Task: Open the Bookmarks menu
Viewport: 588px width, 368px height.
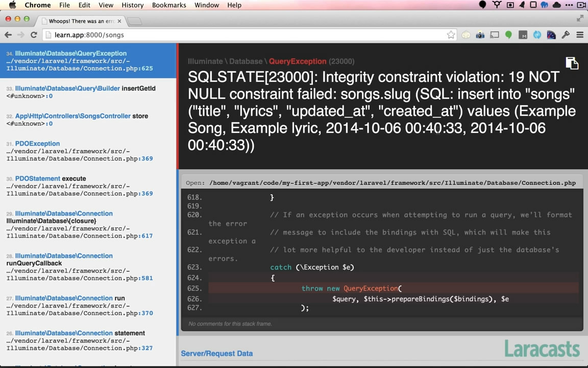Action: tap(169, 5)
